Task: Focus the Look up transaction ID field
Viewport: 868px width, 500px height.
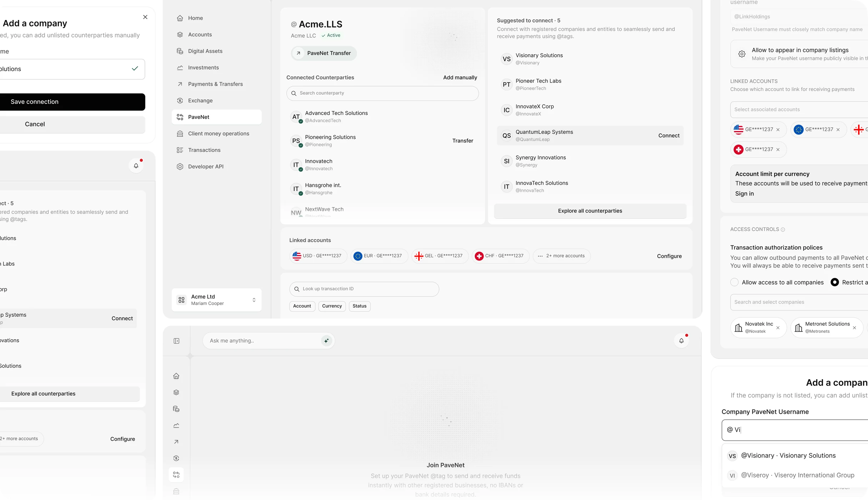Action: [x=364, y=289]
